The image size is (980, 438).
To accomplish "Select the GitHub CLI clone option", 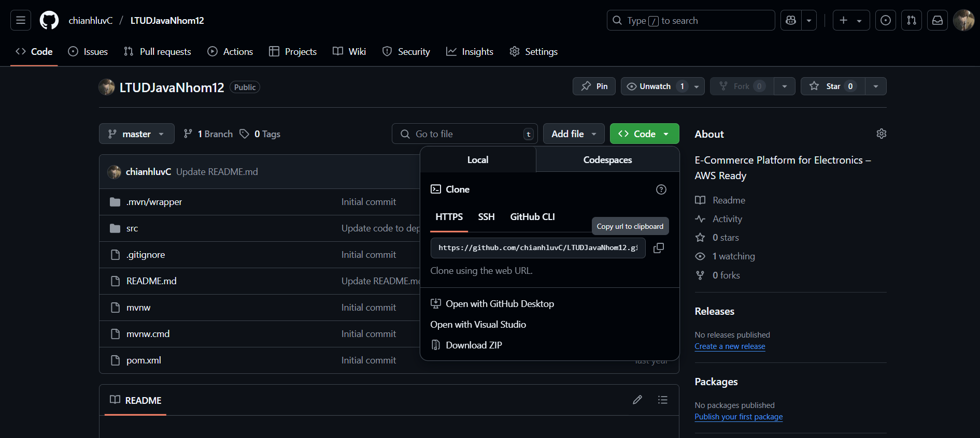I will click(x=532, y=217).
